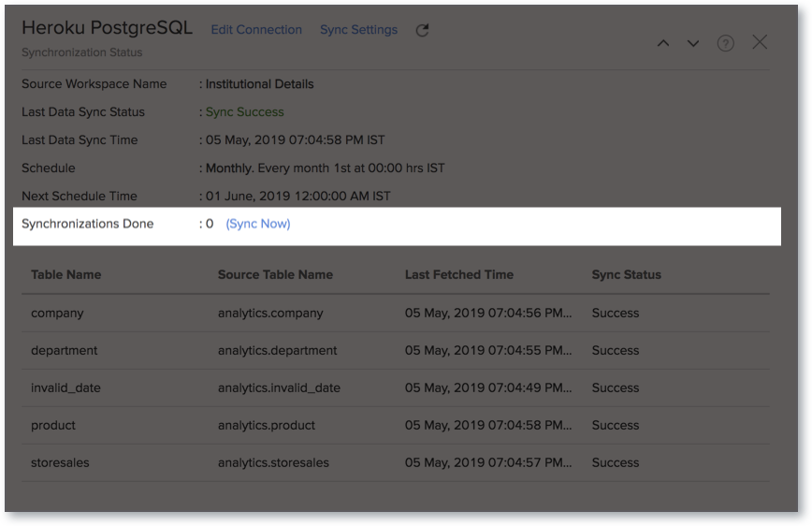812x526 pixels.
Task: Click the 07:04:57 PM fetched time cell
Action: pos(487,462)
